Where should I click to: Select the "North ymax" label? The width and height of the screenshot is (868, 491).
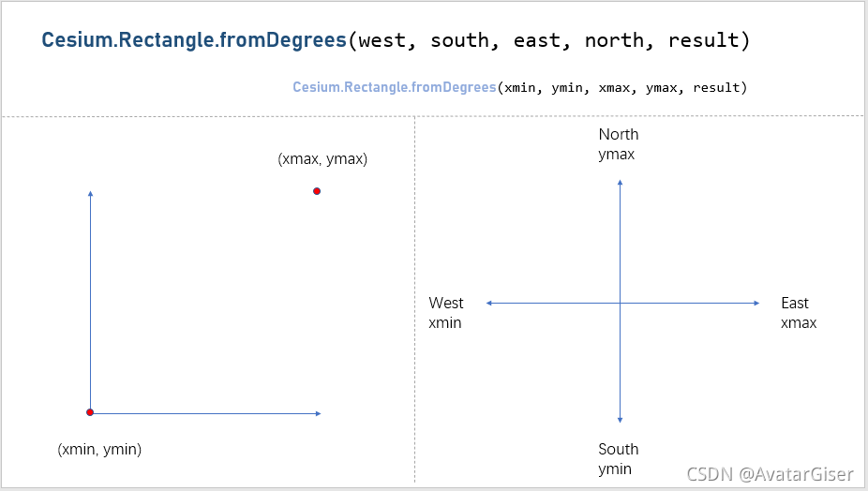[x=619, y=144]
